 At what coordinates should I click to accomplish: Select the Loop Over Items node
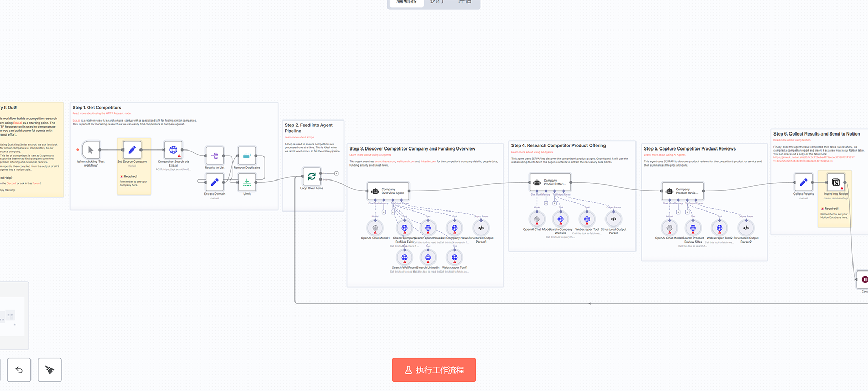(x=312, y=176)
